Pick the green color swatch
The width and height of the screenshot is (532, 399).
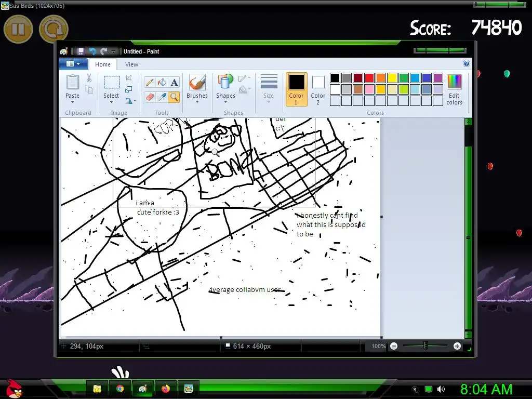(403, 78)
